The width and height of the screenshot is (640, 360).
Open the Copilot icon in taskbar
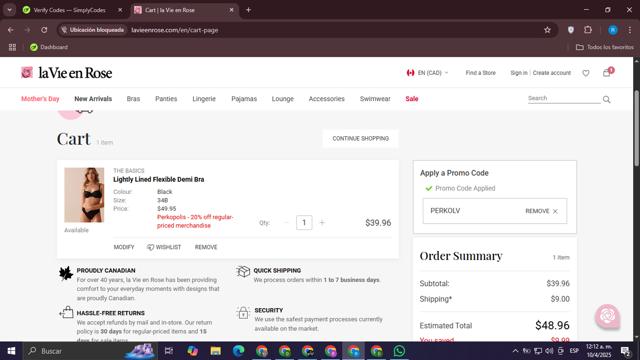192,351
